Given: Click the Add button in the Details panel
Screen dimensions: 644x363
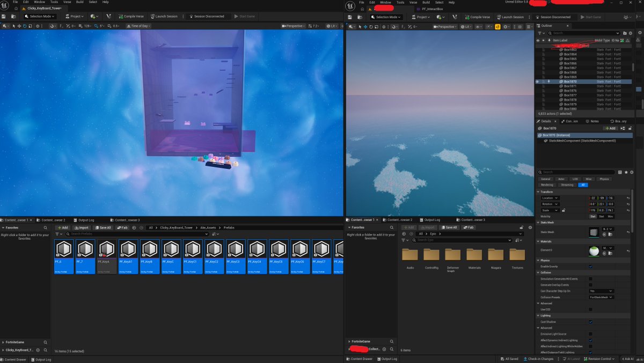Looking at the screenshot, I should coord(610,128).
